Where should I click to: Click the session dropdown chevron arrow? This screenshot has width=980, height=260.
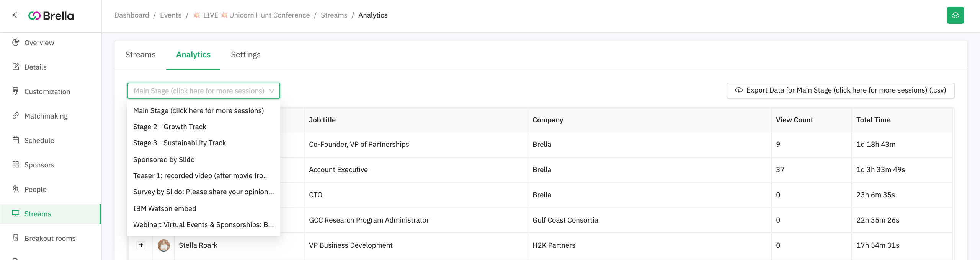pyautogui.click(x=272, y=91)
